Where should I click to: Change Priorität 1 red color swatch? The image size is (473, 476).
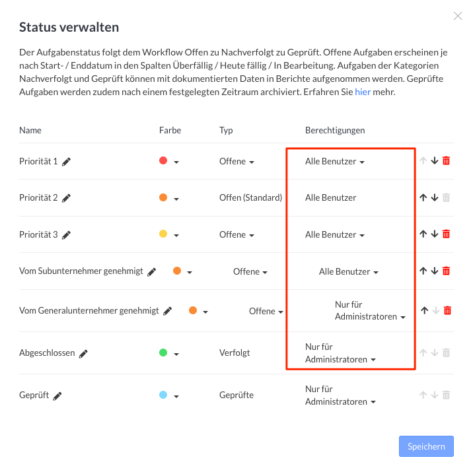(x=169, y=162)
